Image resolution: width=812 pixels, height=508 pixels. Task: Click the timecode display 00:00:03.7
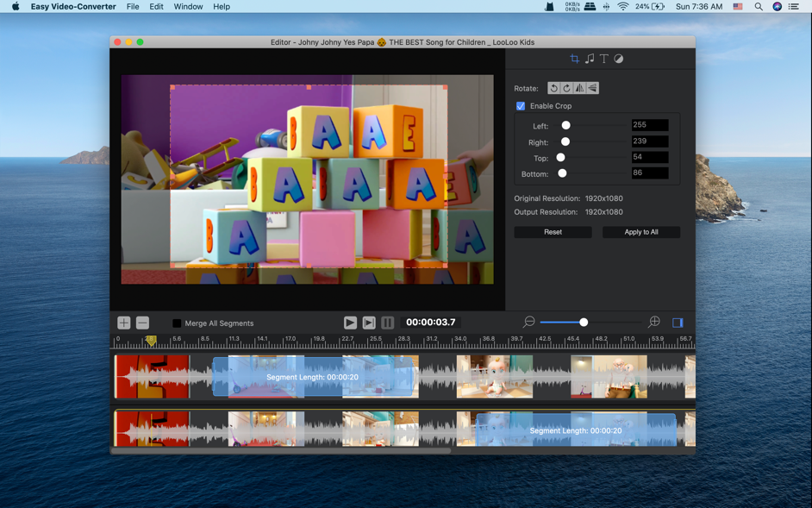[430, 323]
